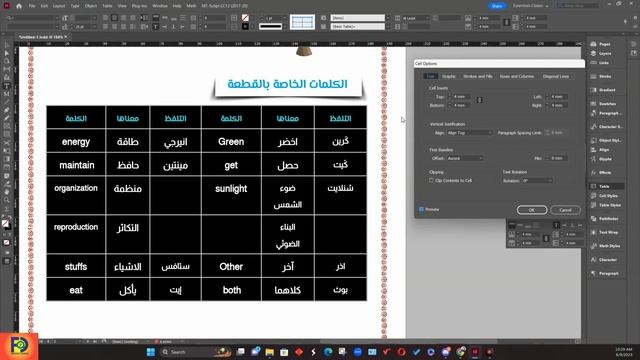Viewport: 640px width, 360px height.
Task: Open the Table menu
Action: click(x=107, y=6)
